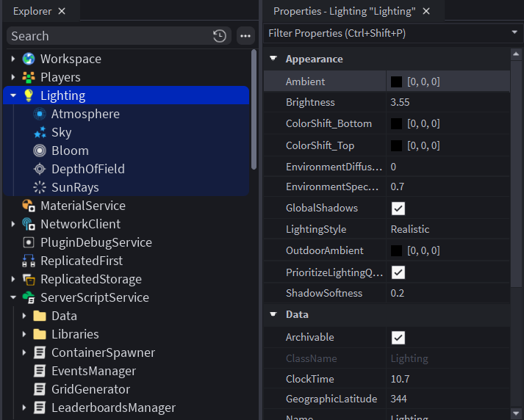
Task: Edit the GeographicLatitude value 344
Action: pyautogui.click(x=448, y=399)
